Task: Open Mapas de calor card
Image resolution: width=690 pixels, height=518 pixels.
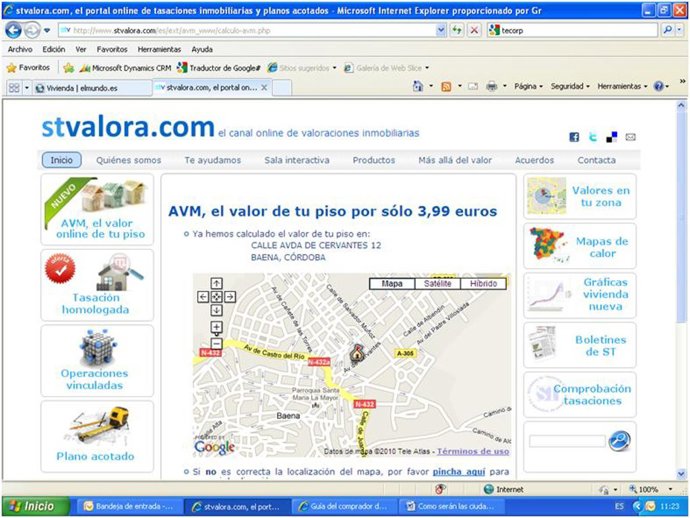Action: tap(580, 246)
